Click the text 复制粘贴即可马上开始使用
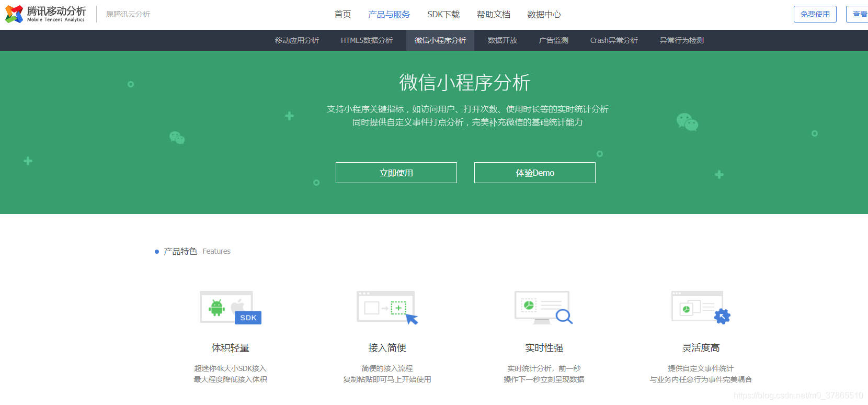 [x=387, y=379]
